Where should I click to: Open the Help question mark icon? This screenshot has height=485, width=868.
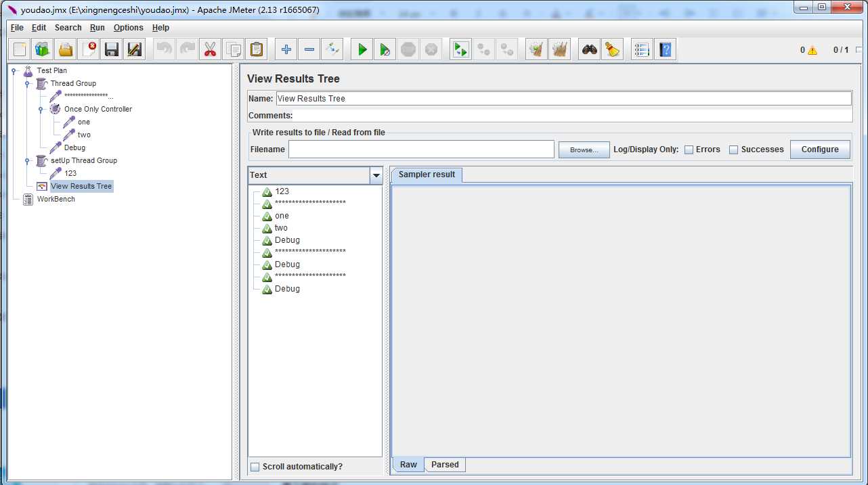(665, 49)
